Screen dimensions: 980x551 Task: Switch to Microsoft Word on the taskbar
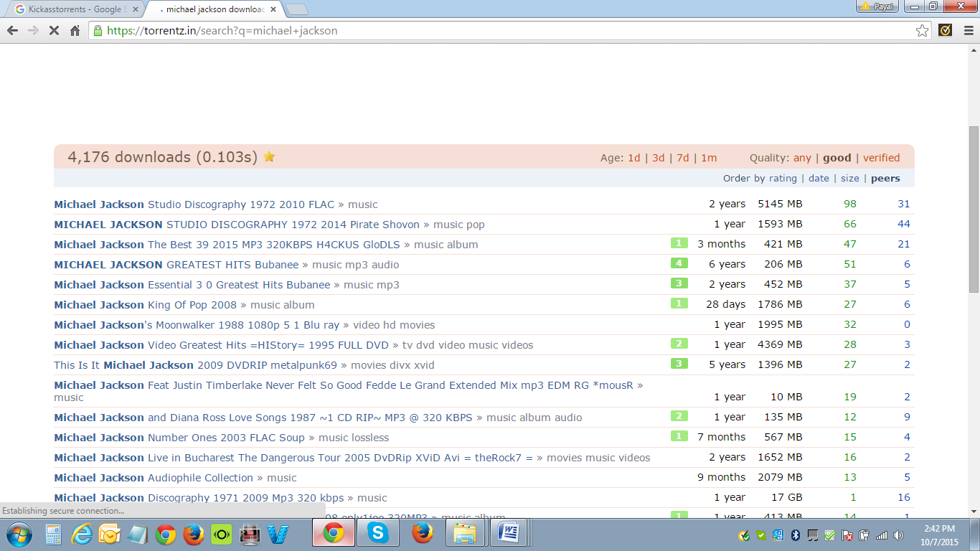pyautogui.click(x=510, y=534)
